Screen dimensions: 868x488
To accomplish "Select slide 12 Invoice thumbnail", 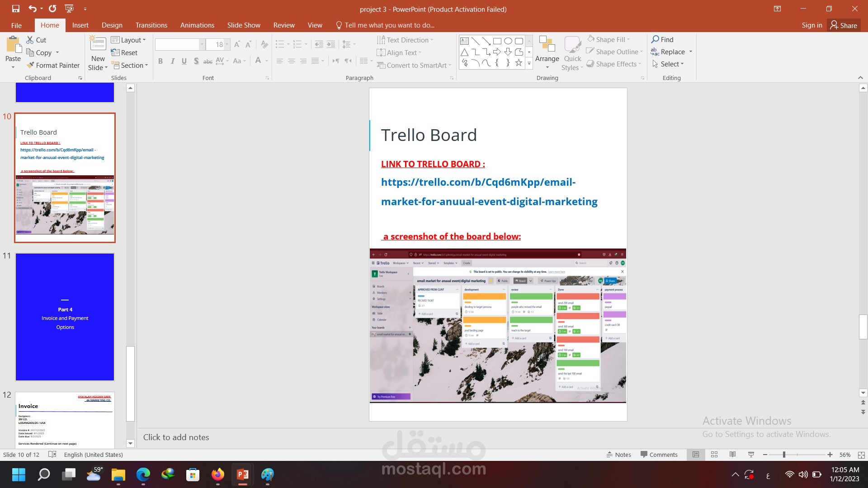I will 65,420.
